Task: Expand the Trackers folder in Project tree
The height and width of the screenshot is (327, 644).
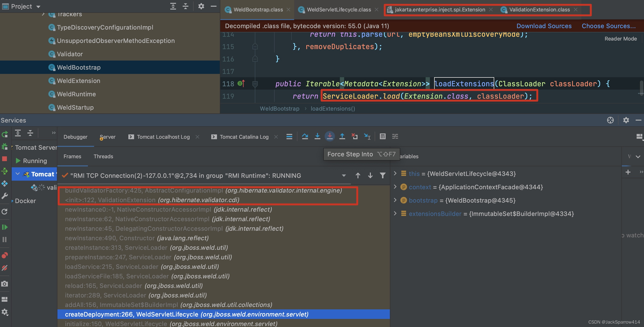Action: click(43, 14)
